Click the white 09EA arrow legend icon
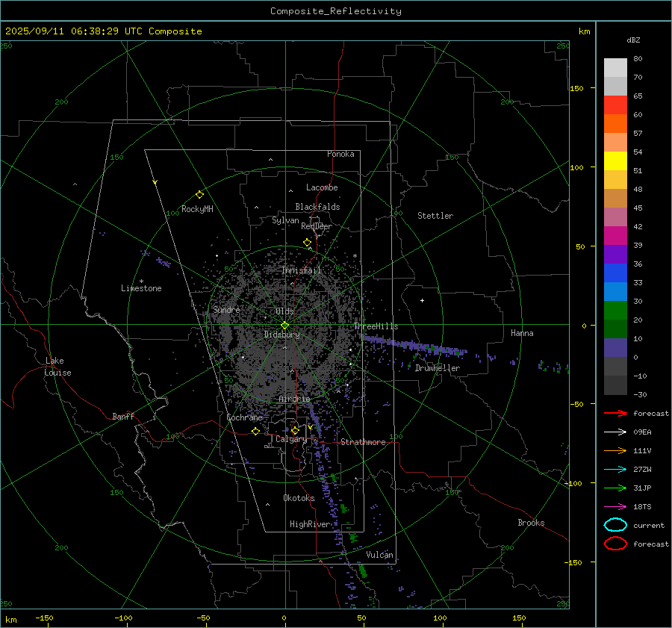Screen dimensions: 672x628 click(x=615, y=432)
